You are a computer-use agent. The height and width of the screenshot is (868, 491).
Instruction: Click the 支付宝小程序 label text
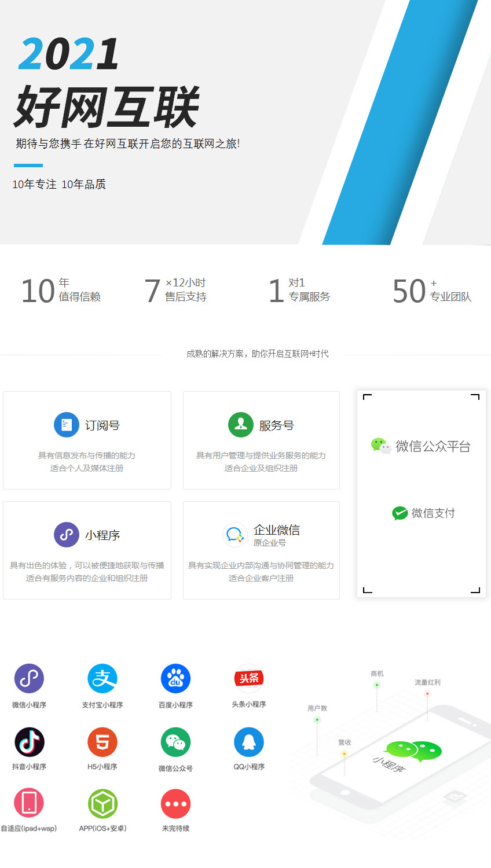(102, 705)
